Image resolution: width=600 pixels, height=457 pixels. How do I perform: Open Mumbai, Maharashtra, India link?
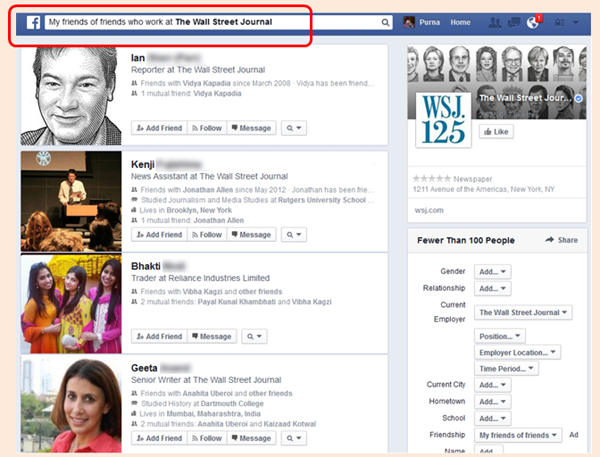[213, 414]
